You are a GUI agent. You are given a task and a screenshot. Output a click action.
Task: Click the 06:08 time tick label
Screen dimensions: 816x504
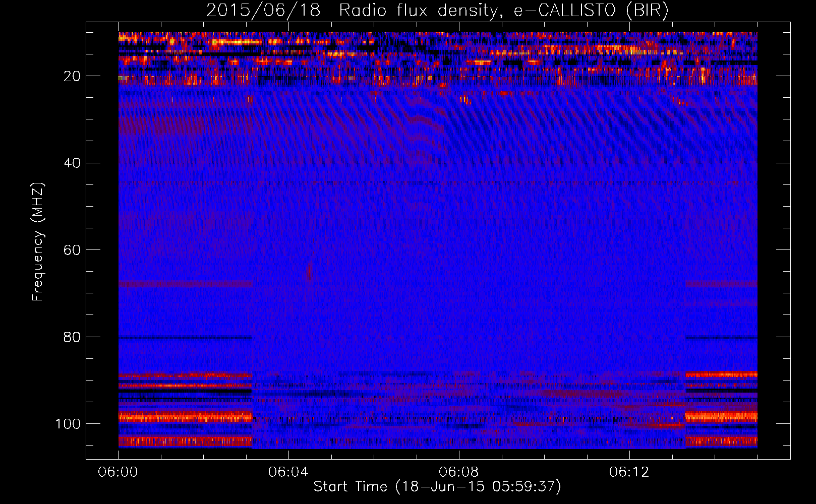point(459,472)
